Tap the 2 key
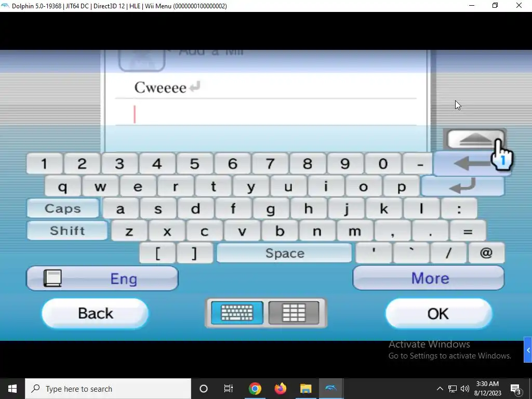This screenshot has height=399, width=532. pyautogui.click(x=82, y=164)
